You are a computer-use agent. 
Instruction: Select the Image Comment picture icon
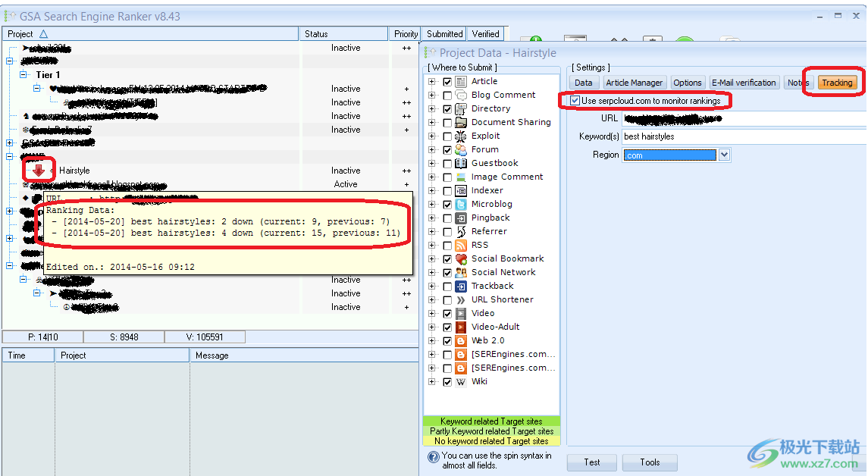click(x=461, y=177)
